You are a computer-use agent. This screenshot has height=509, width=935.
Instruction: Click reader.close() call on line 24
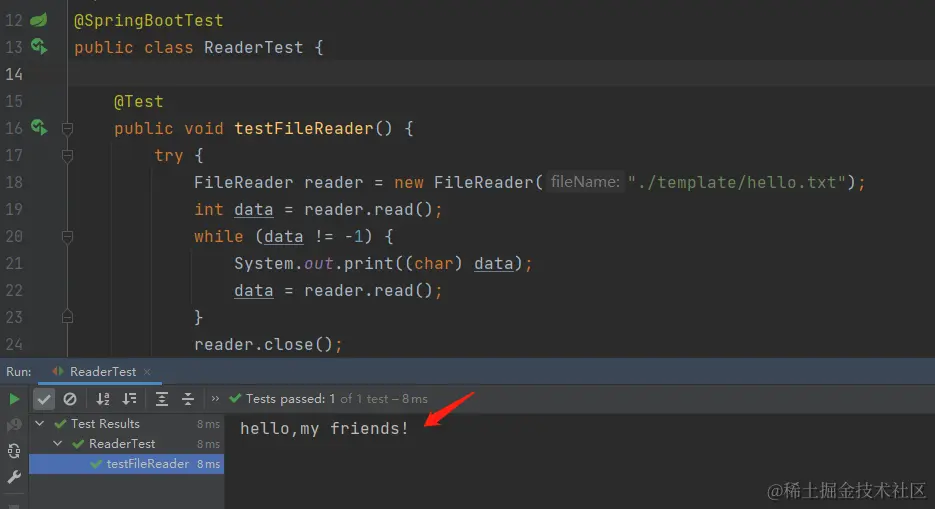263,344
